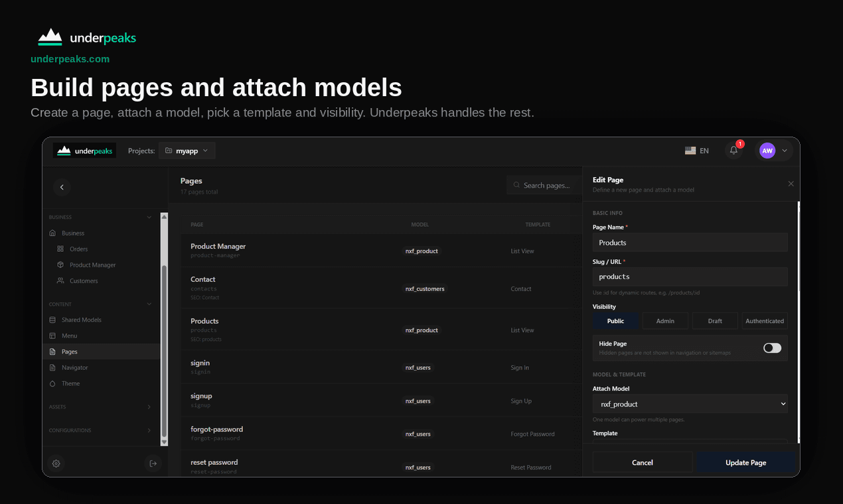Click the Business home icon

pos(52,233)
